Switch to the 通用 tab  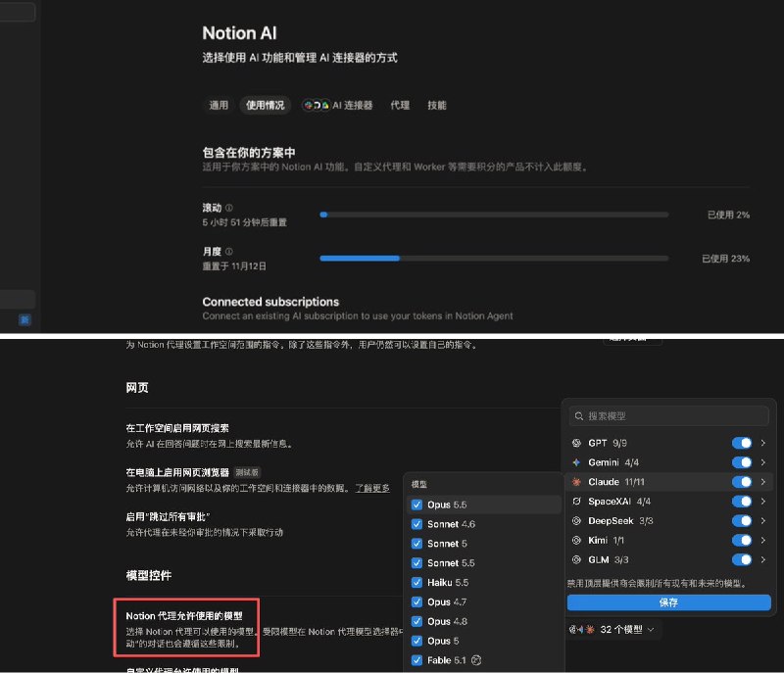[x=219, y=105]
